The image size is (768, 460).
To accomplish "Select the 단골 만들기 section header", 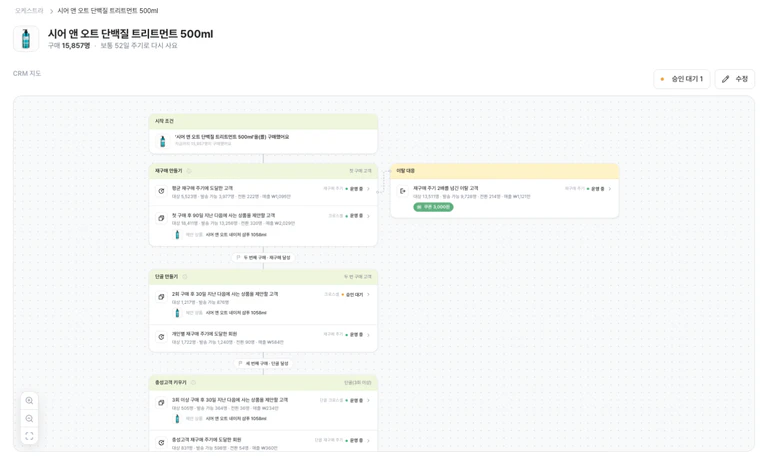I will click(263, 277).
